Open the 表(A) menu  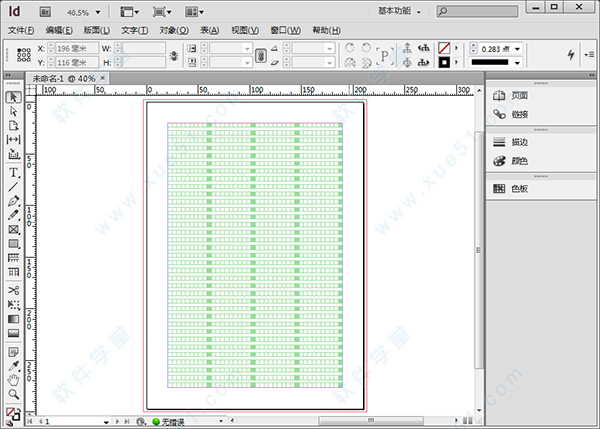pyautogui.click(x=210, y=30)
